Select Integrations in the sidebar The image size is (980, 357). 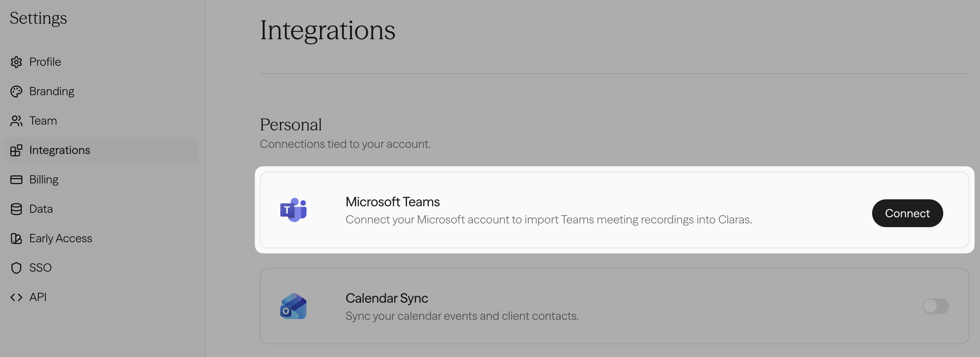[x=101, y=150]
